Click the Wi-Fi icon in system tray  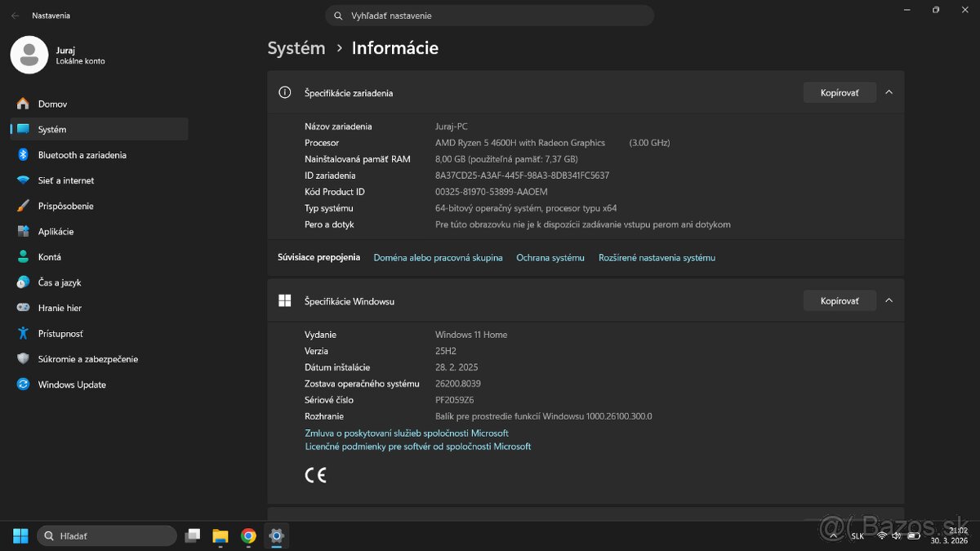(882, 536)
